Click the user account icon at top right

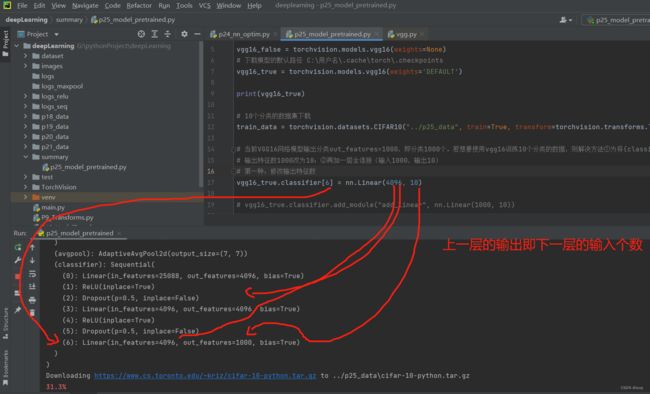pos(565,19)
